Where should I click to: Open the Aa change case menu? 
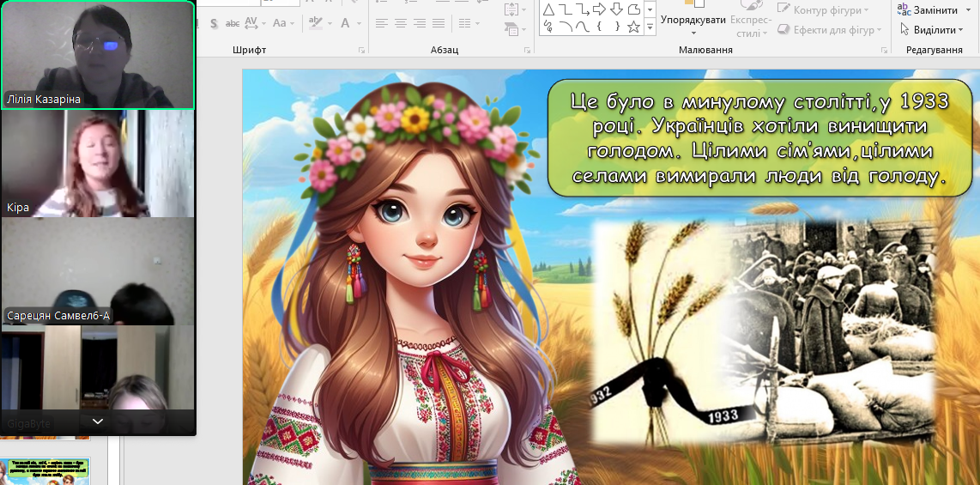pyautogui.click(x=283, y=24)
